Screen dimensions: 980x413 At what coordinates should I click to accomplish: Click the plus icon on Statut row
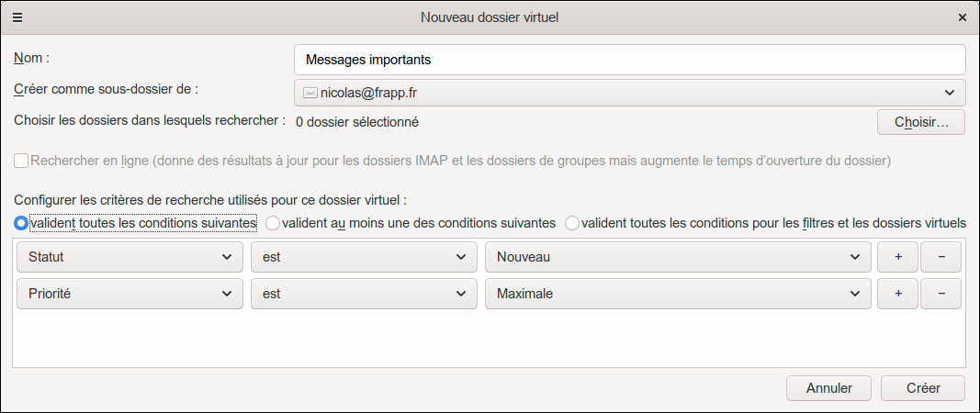(x=897, y=257)
